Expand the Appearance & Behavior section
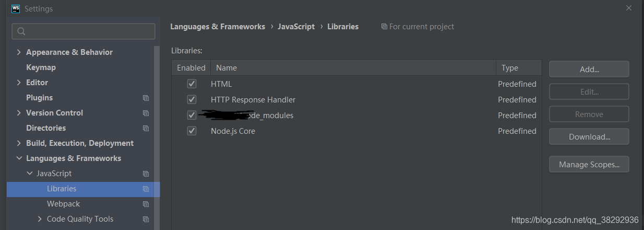Screen dimensions: 644x230 pos(19,52)
